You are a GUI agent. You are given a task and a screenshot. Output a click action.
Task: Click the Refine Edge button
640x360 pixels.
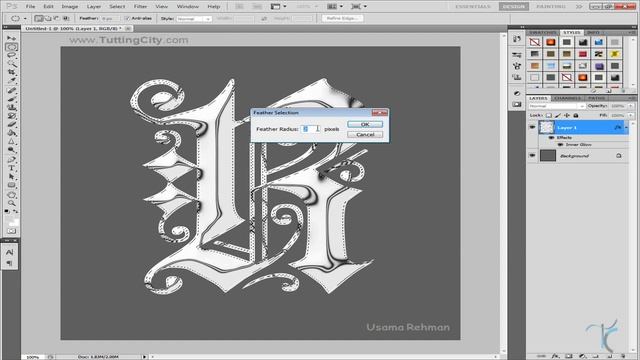click(x=342, y=18)
